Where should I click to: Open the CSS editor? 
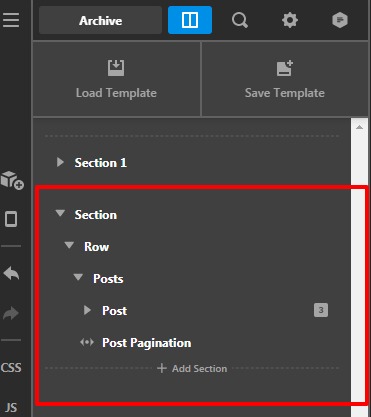tap(11, 367)
